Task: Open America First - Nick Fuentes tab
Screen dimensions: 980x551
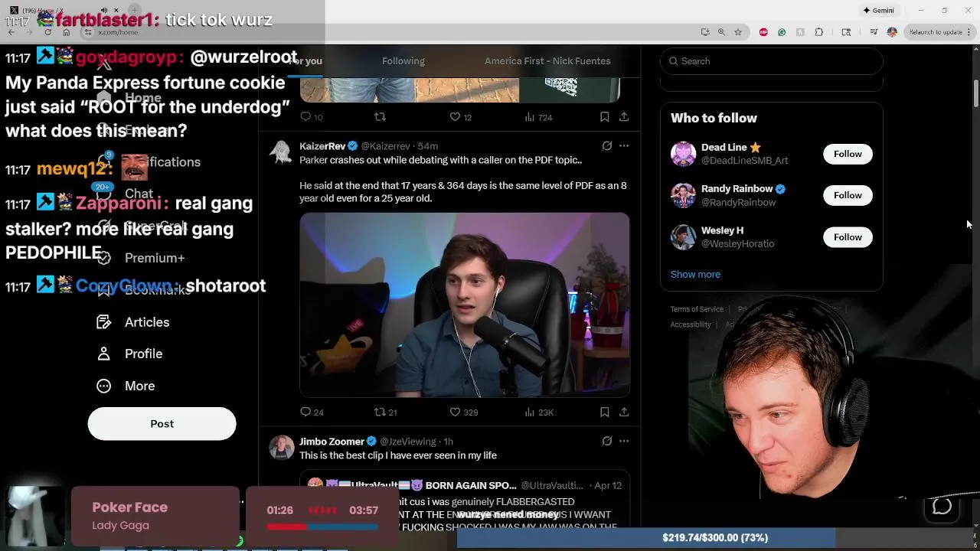Action: [547, 61]
